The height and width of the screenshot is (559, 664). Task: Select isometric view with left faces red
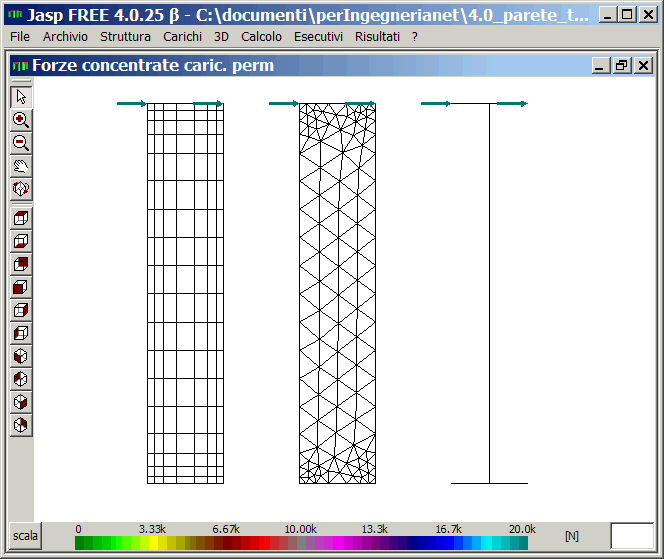point(21,356)
